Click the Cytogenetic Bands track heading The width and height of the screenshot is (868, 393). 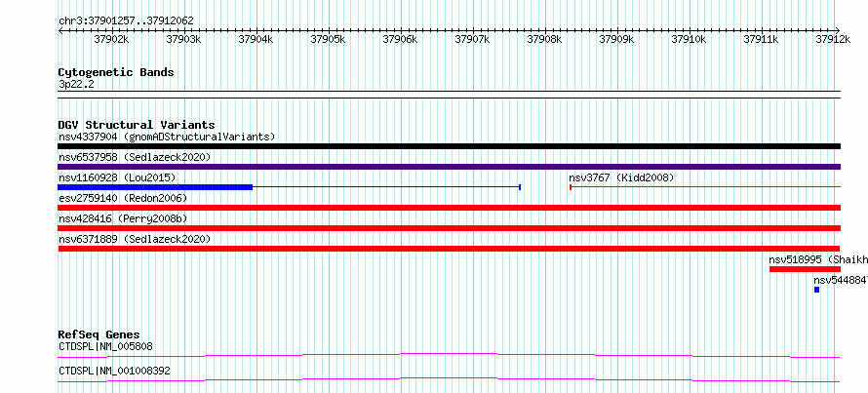click(x=116, y=72)
